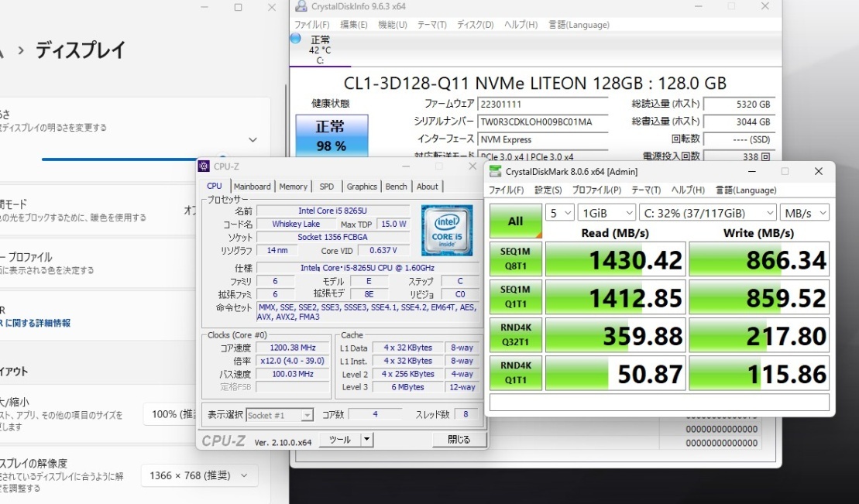859x504 pixels.
Task: Switch to the SPD tab in CPU-Z
Action: pyautogui.click(x=327, y=187)
